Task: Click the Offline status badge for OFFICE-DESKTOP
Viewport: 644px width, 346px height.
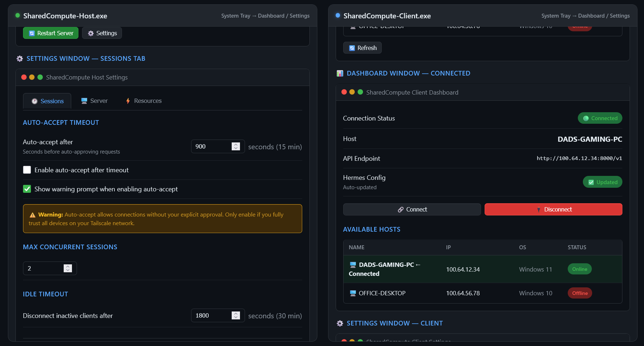Action: point(580,293)
